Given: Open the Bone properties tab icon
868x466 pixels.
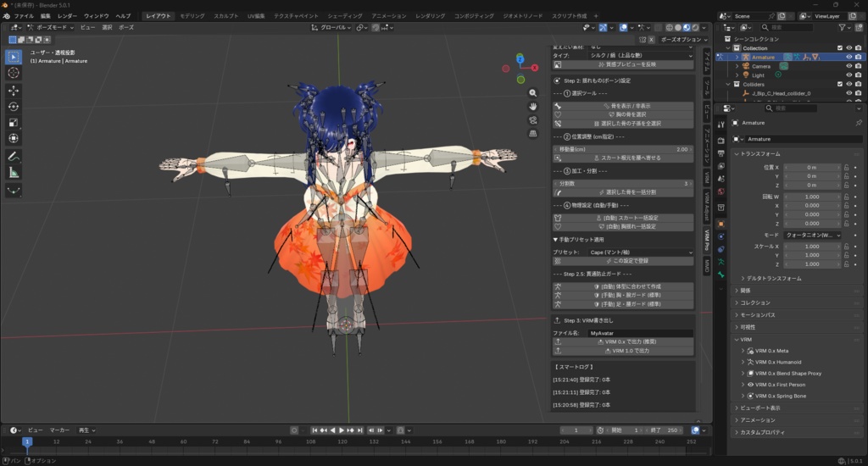Looking at the screenshot, I should click(x=721, y=275).
